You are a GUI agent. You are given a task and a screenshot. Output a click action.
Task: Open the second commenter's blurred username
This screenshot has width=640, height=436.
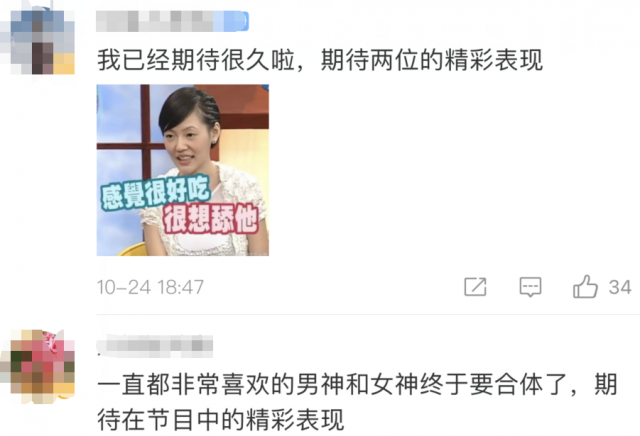click(155, 346)
